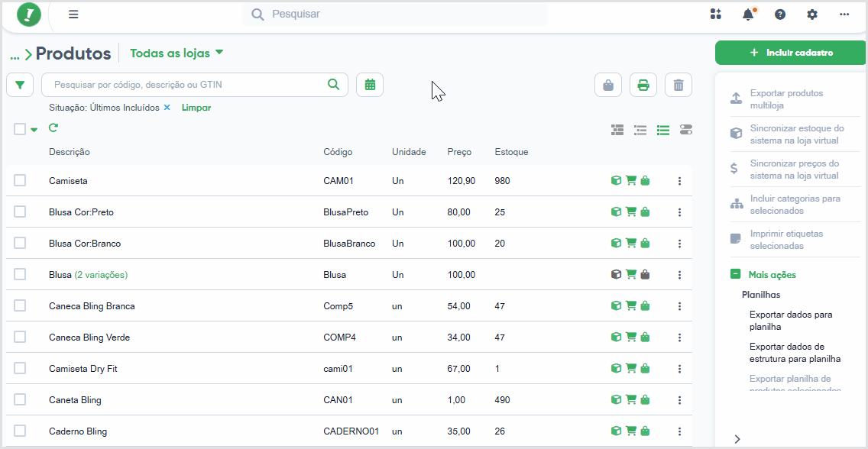Open the select-all checkbox dropdown arrow
868x449 pixels.
click(x=34, y=130)
